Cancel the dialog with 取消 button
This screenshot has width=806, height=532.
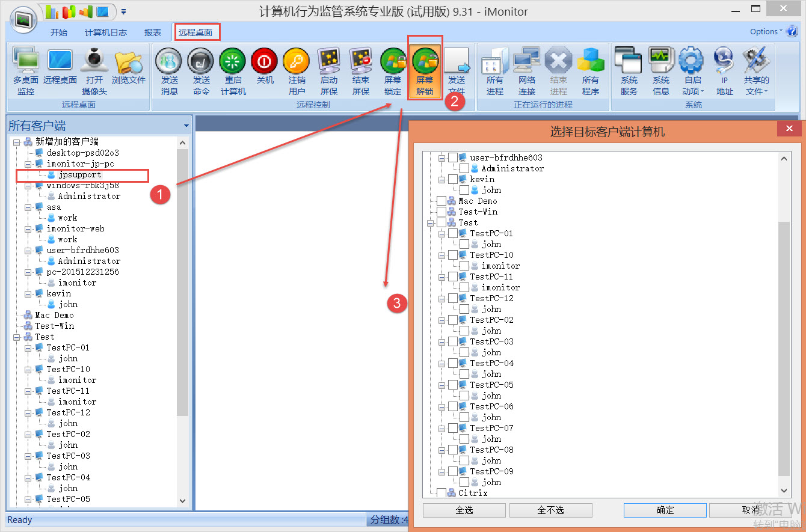point(751,510)
